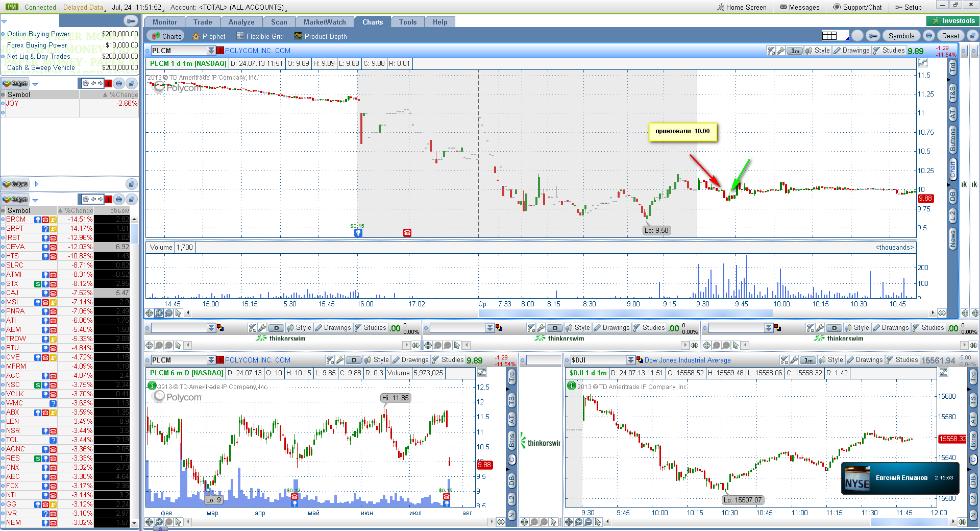Open the MarketWatch tab
The width and height of the screenshot is (980, 531).
pyautogui.click(x=325, y=22)
